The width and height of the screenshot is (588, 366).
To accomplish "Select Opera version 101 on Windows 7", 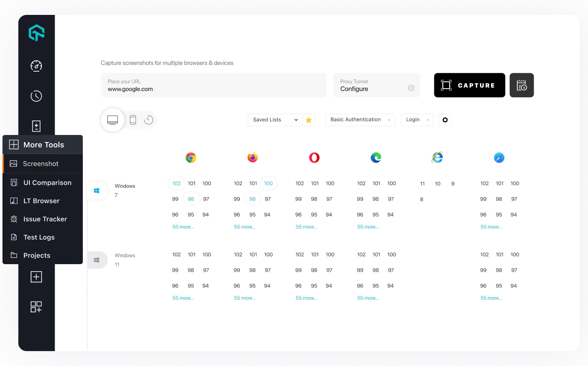I will pos(315,183).
